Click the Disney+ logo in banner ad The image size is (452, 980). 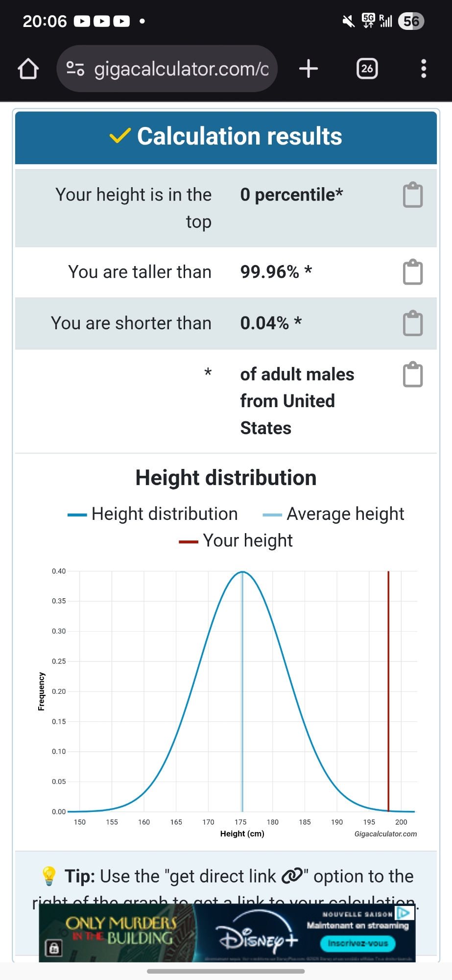pyautogui.click(x=258, y=937)
